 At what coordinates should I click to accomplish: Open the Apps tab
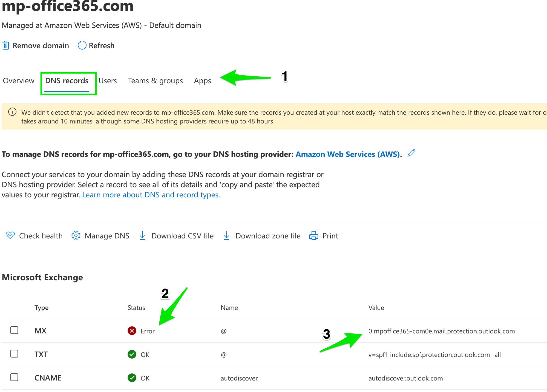pos(203,81)
